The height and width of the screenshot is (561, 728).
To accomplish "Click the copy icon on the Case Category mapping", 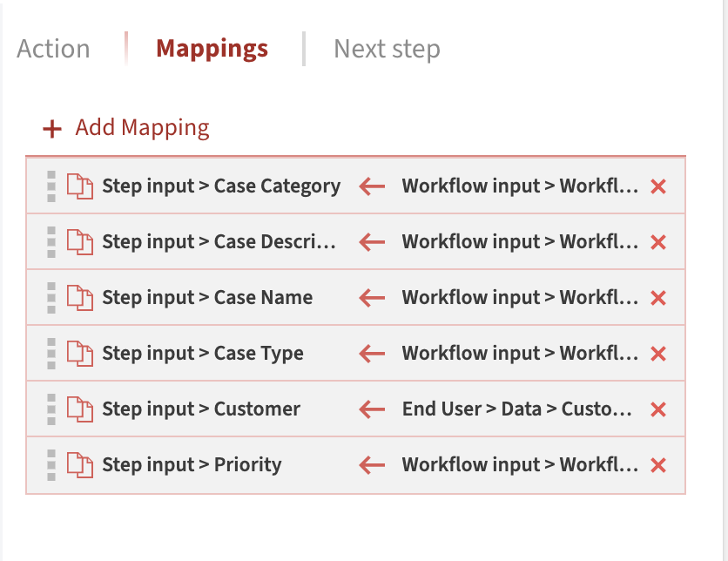I will (x=81, y=186).
